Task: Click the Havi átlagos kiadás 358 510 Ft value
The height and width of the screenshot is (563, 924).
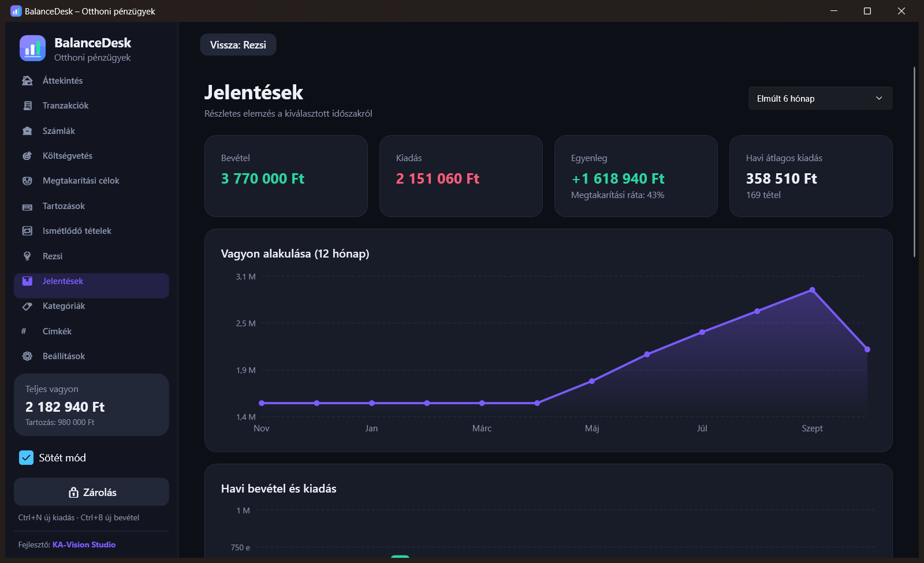Action: click(x=781, y=179)
